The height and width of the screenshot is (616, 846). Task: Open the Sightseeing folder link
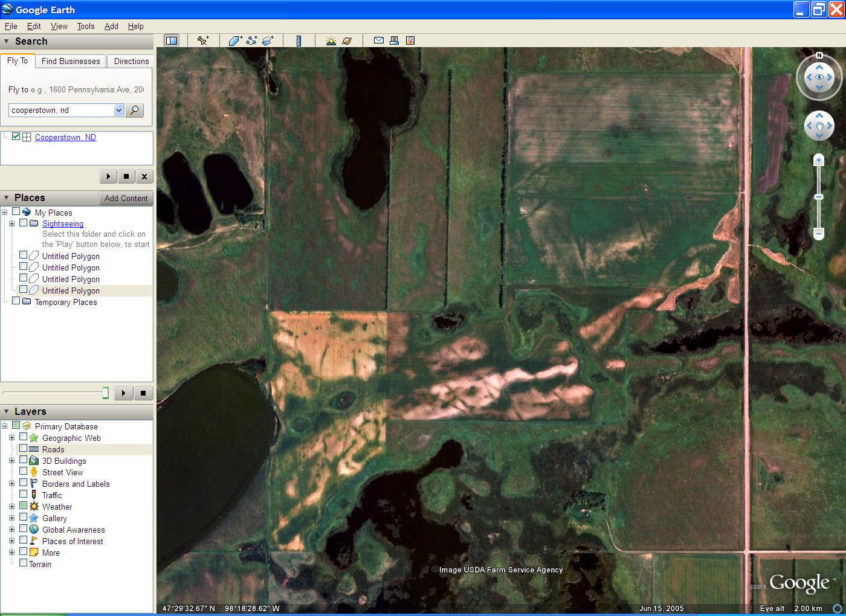pyautogui.click(x=63, y=223)
